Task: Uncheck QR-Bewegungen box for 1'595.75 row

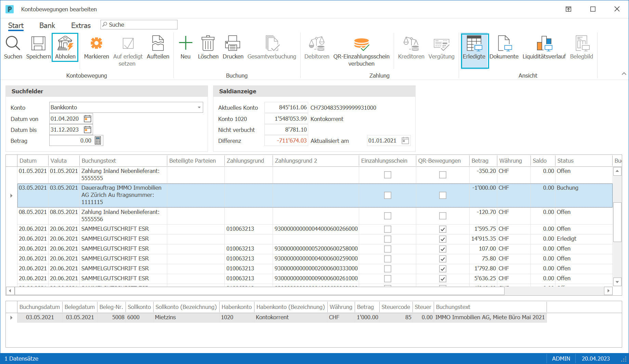Action: tap(443, 229)
